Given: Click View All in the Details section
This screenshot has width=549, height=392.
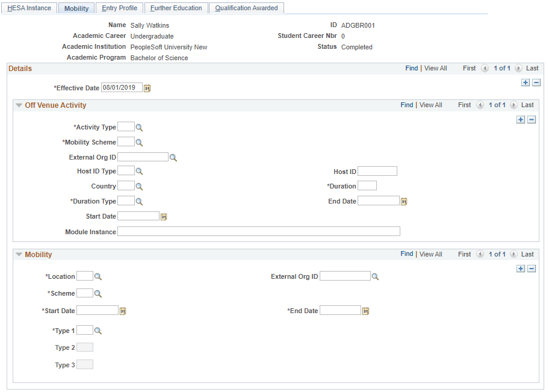Looking at the screenshot, I should coord(435,68).
